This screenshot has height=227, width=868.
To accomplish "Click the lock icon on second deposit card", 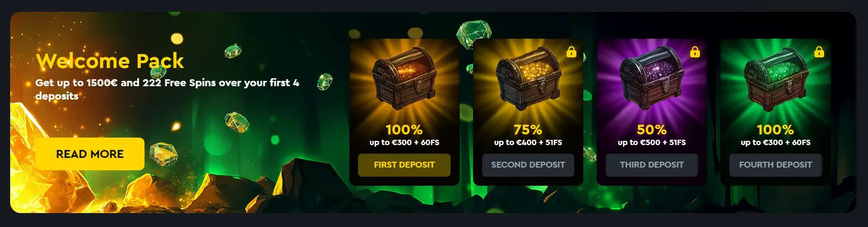I will click(572, 52).
